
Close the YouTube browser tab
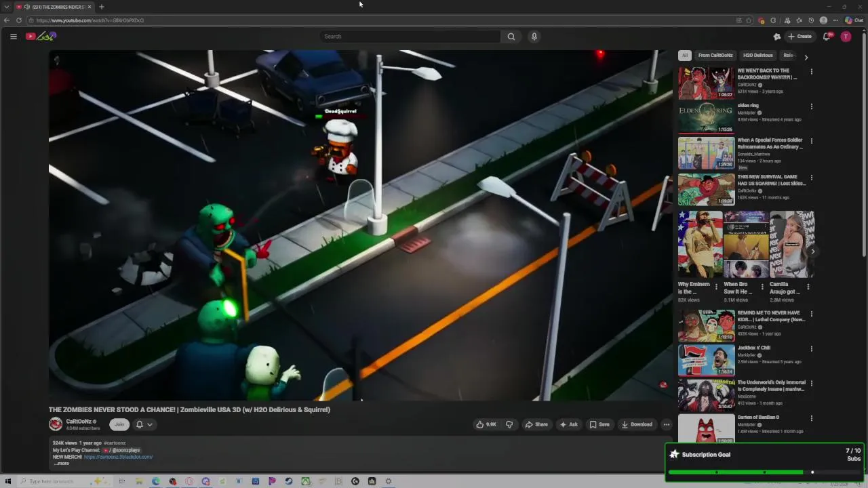tap(90, 7)
